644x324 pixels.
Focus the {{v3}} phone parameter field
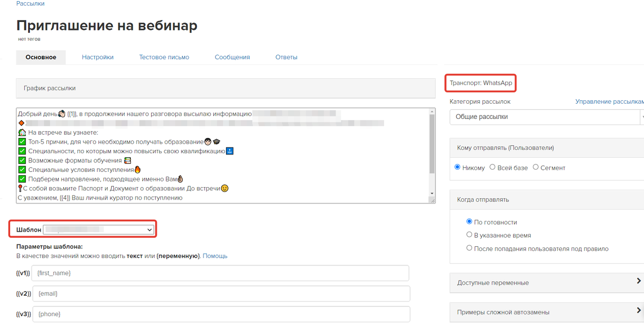220,314
